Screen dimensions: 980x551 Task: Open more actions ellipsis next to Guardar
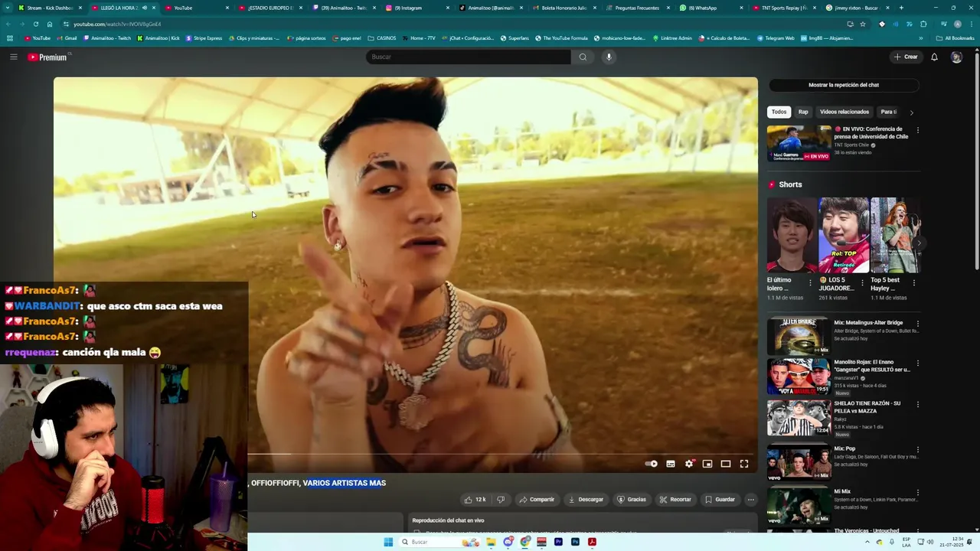tap(750, 500)
